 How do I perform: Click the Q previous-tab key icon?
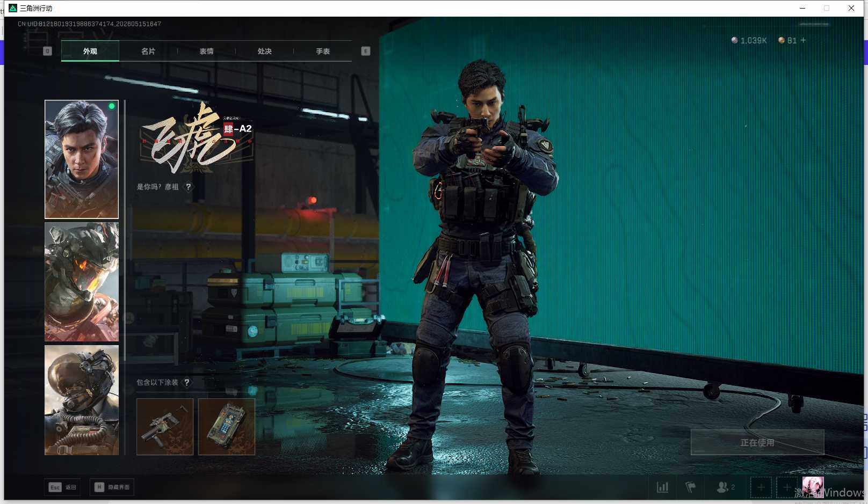[47, 51]
